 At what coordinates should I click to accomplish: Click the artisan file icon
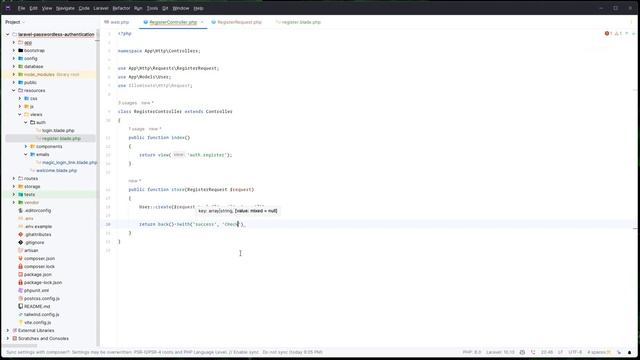pyautogui.click(x=20, y=250)
